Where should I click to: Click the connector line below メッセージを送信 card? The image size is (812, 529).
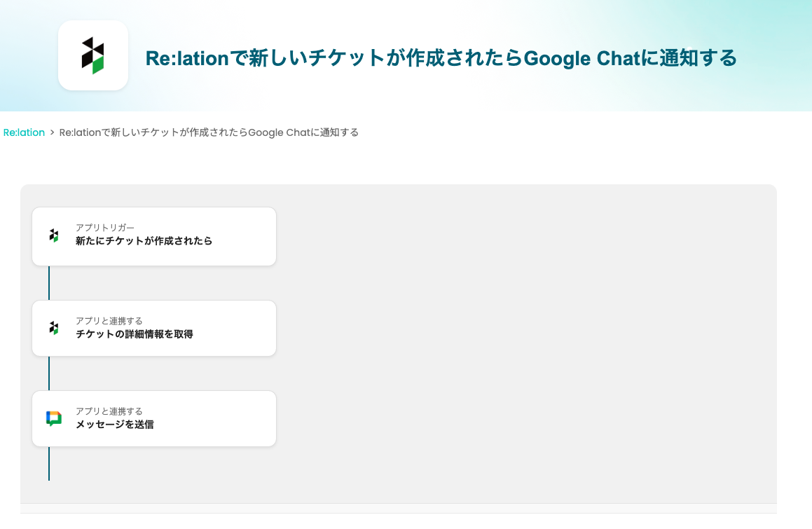point(49,463)
